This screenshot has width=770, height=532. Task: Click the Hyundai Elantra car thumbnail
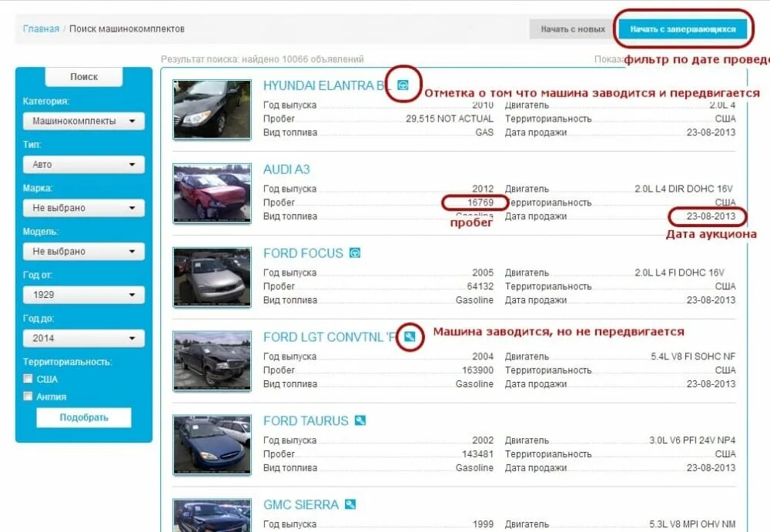coord(213,109)
